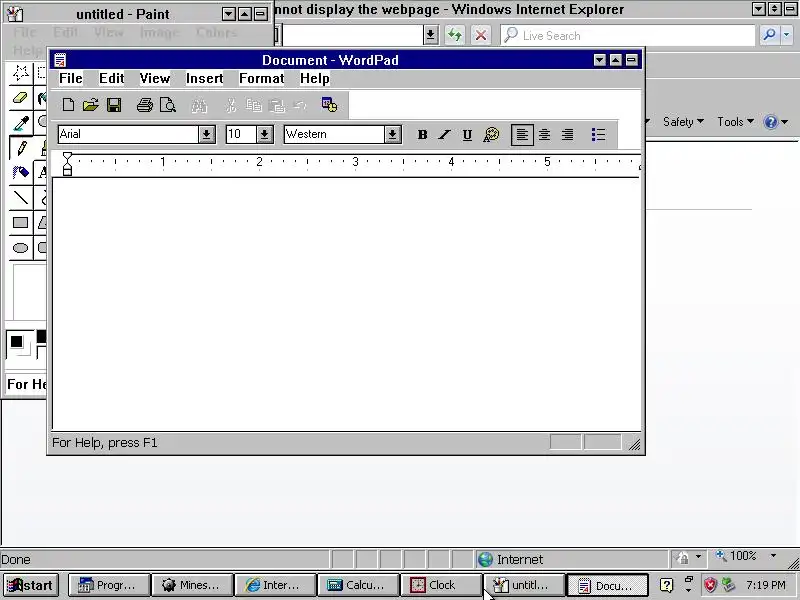The width and height of the screenshot is (800, 600).
Task: Open a file using WordPad's folder icon
Action: [x=90, y=105]
